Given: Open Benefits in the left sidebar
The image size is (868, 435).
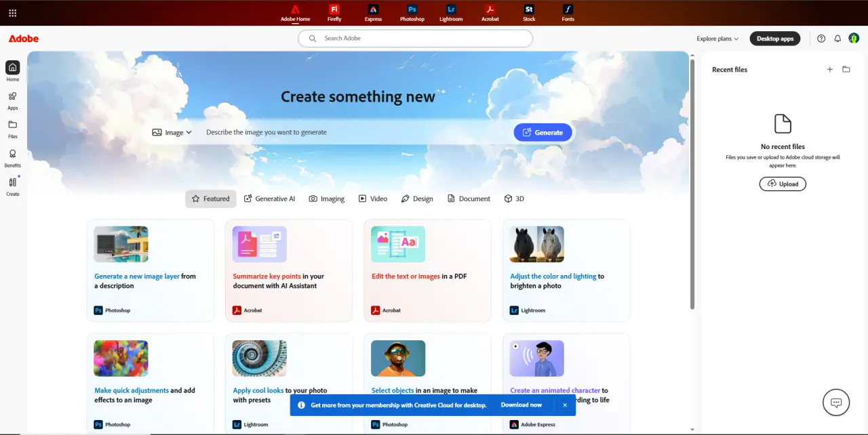Looking at the screenshot, I should (x=13, y=158).
